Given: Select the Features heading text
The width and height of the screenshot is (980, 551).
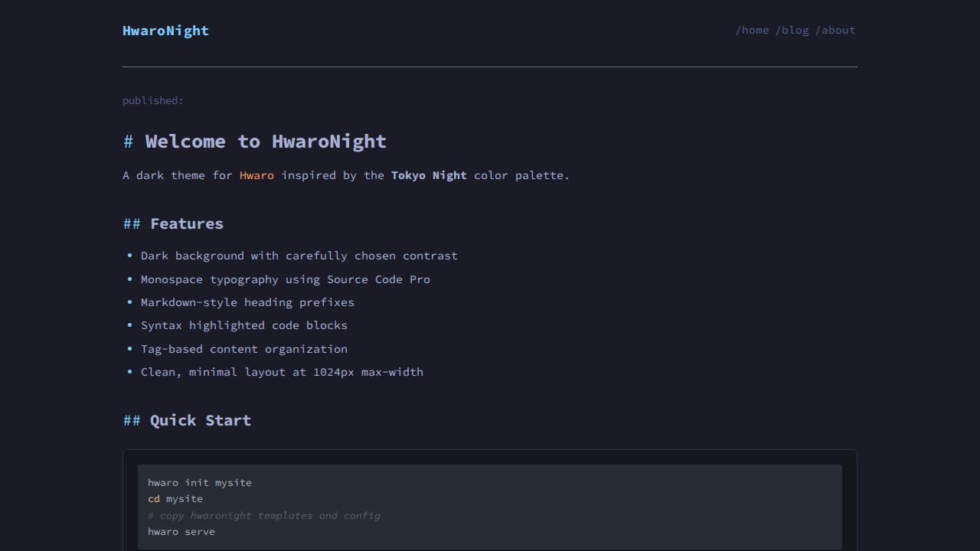Looking at the screenshot, I should pos(187,223).
